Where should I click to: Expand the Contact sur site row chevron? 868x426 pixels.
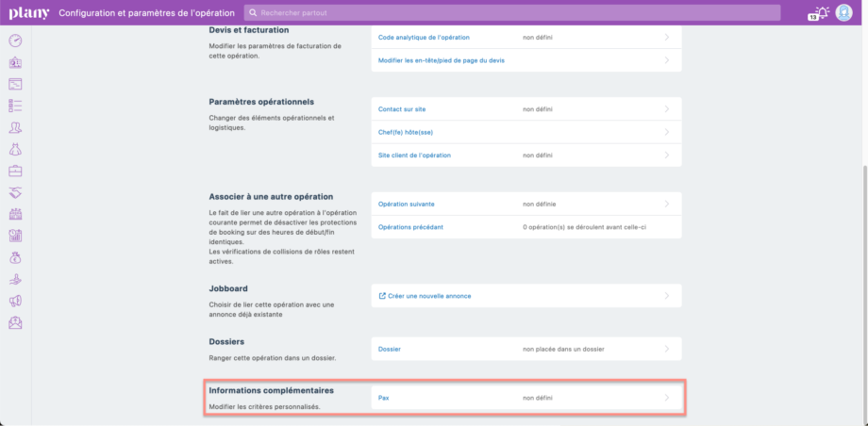pyautogui.click(x=667, y=109)
